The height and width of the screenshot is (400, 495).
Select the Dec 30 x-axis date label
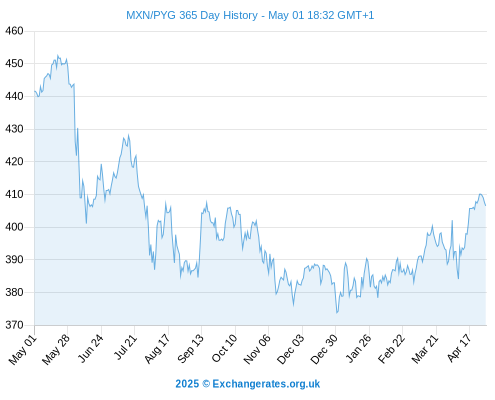point(324,349)
